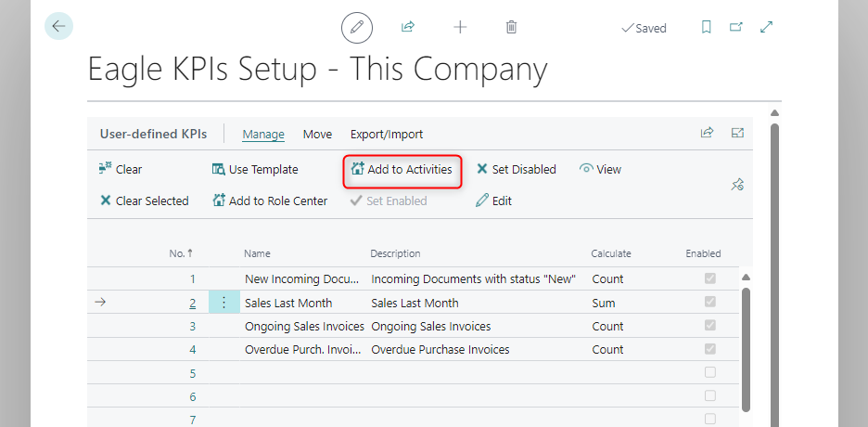Click Set Disabled action
868x427 pixels.
516,170
